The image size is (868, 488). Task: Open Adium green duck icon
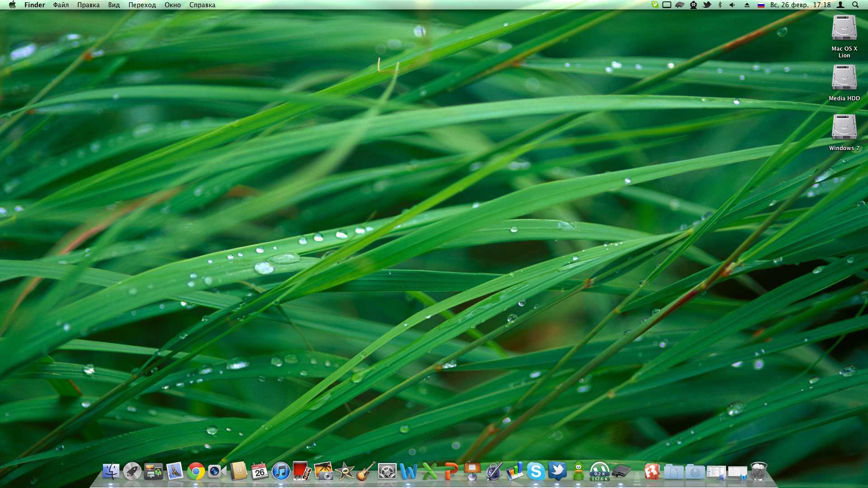579,471
